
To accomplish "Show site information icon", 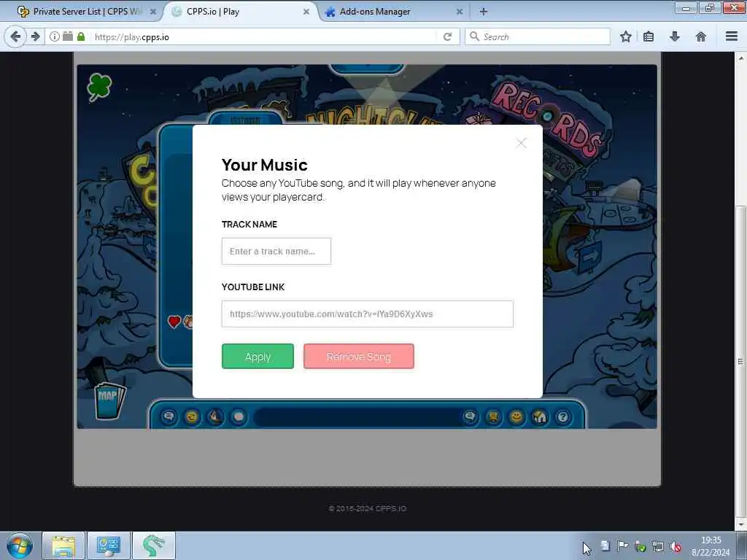I will (x=55, y=36).
